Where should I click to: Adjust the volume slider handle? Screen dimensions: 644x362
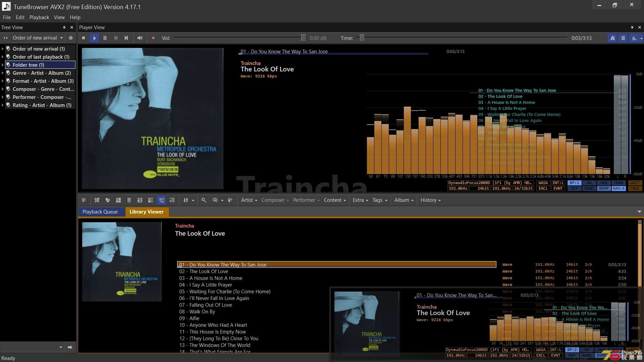pyautogui.click(x=303, y=38)
